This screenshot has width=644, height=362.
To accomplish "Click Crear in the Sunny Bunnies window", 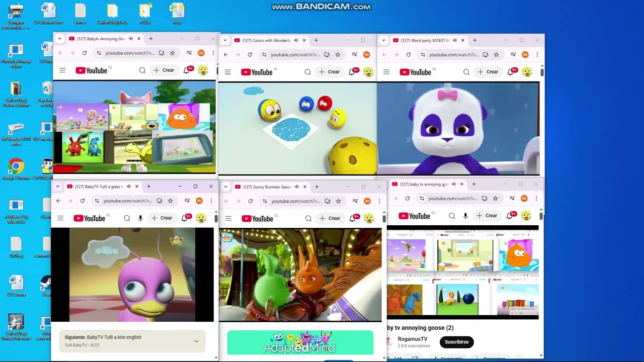I will [x=330, y=218].
